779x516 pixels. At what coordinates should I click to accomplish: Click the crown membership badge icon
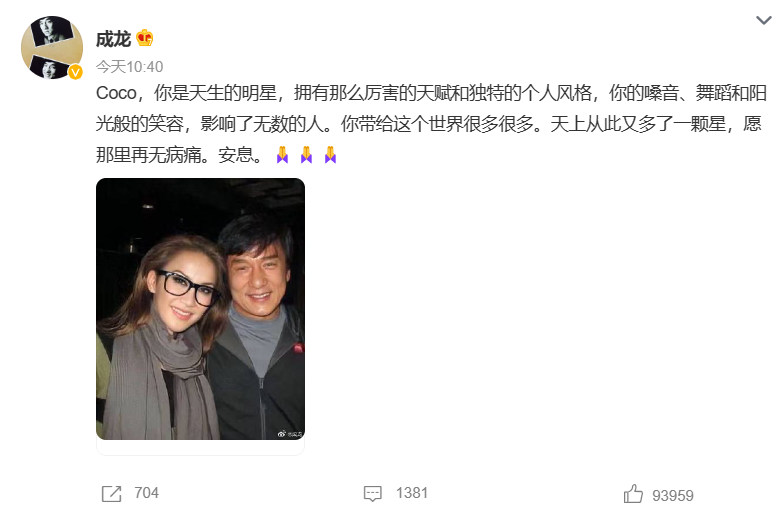(145, 38)
